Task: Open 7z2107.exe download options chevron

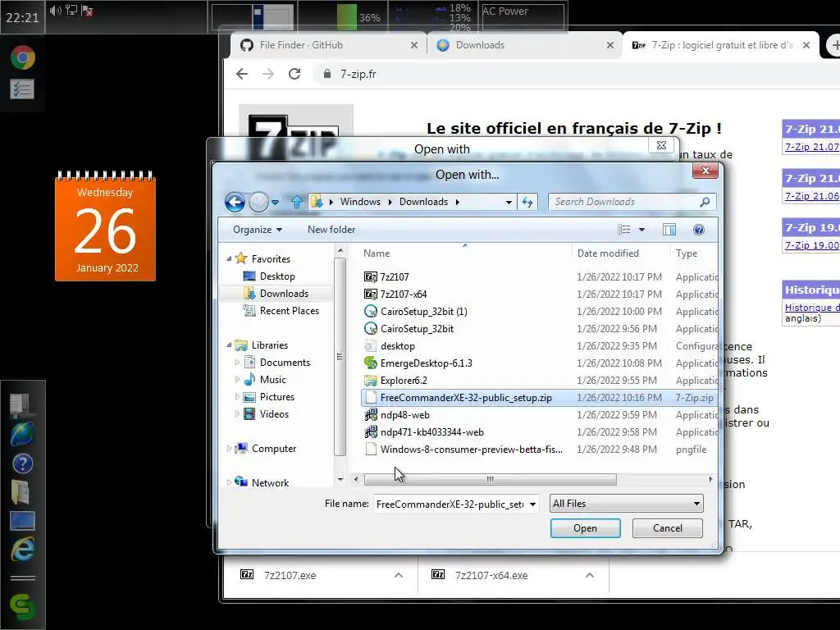Action: coord(399,575)
